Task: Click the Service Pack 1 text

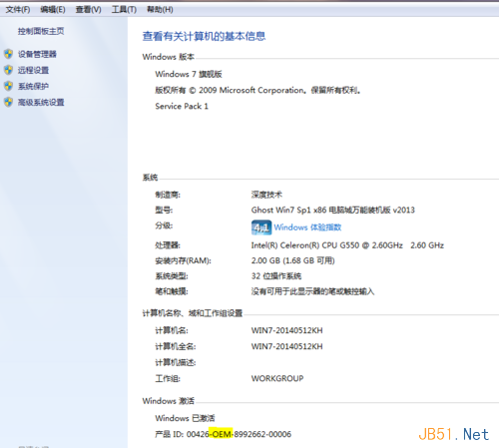Action: (x=182, y=106)
